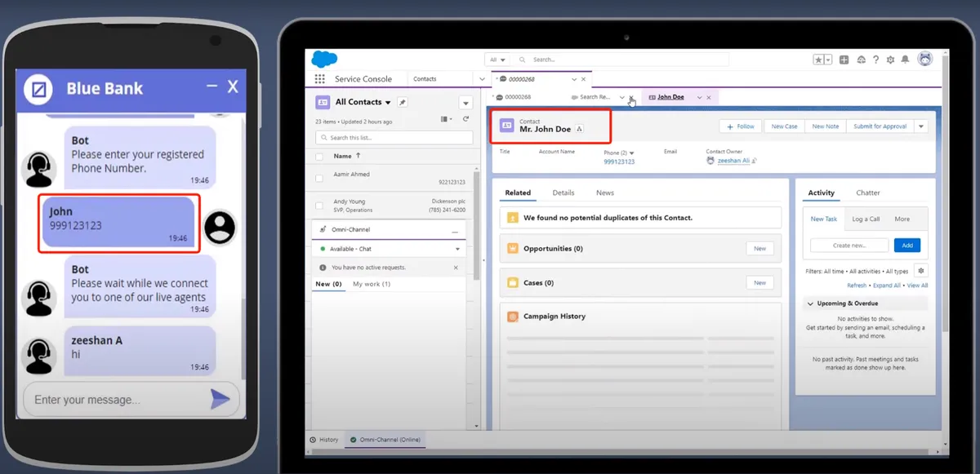Open the Notifications bell icon
Image resolution: width=980 pixels, height=474 pixels.
click(x=905, y=60)
